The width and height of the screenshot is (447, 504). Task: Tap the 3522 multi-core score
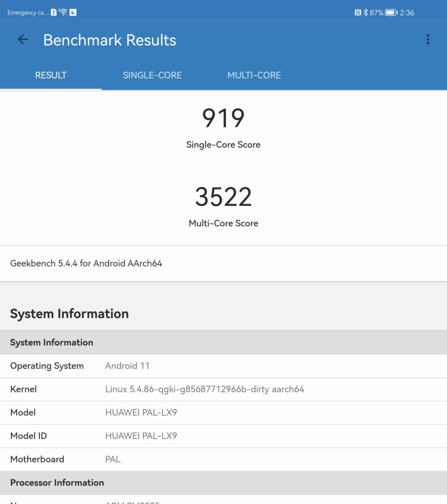coord(223,197)
